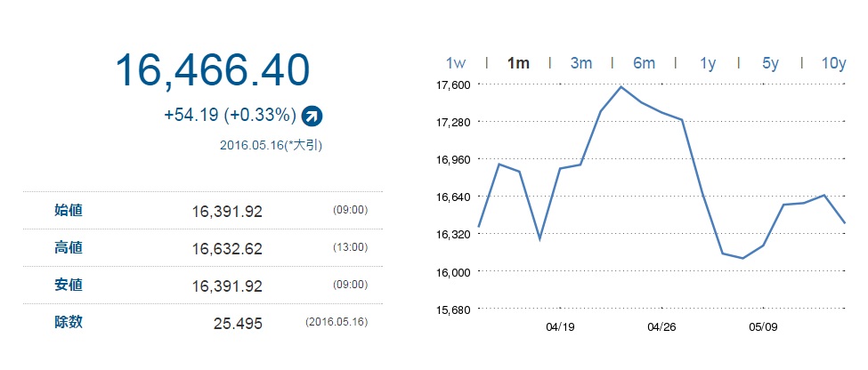This screenshot has width=868, height=370.
Task: Click the circled up-right arrow icon
Action: pyautogui.click(x=312, y=115)
